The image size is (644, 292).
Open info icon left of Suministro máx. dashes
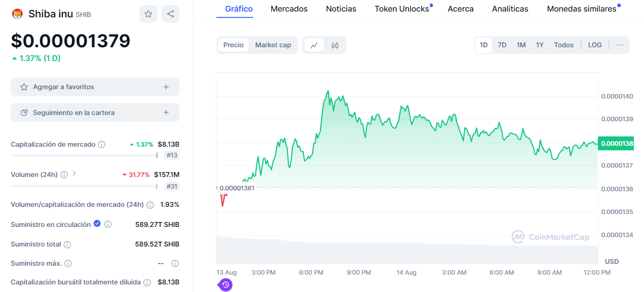68,263
